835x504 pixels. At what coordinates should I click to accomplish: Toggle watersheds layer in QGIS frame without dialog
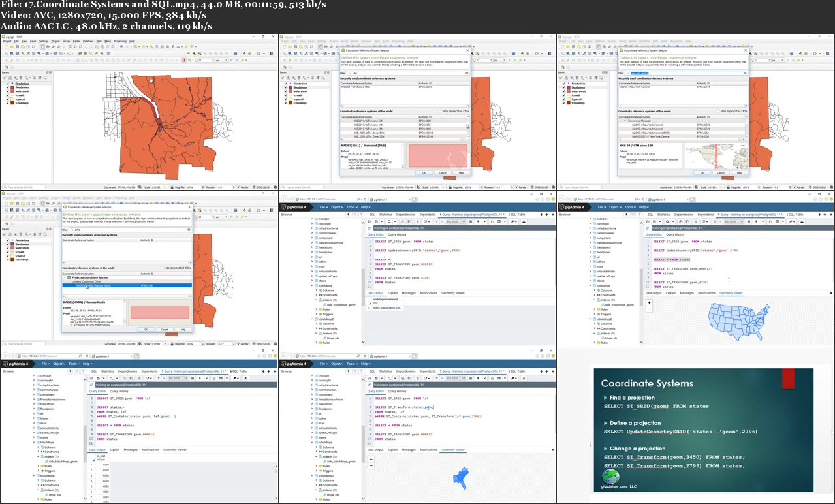(8, 91)
